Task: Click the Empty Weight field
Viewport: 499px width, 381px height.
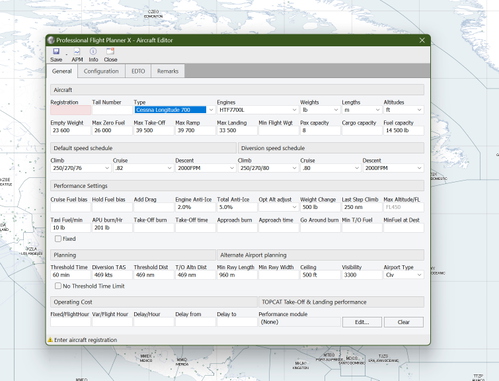Action: click(70, 131)
